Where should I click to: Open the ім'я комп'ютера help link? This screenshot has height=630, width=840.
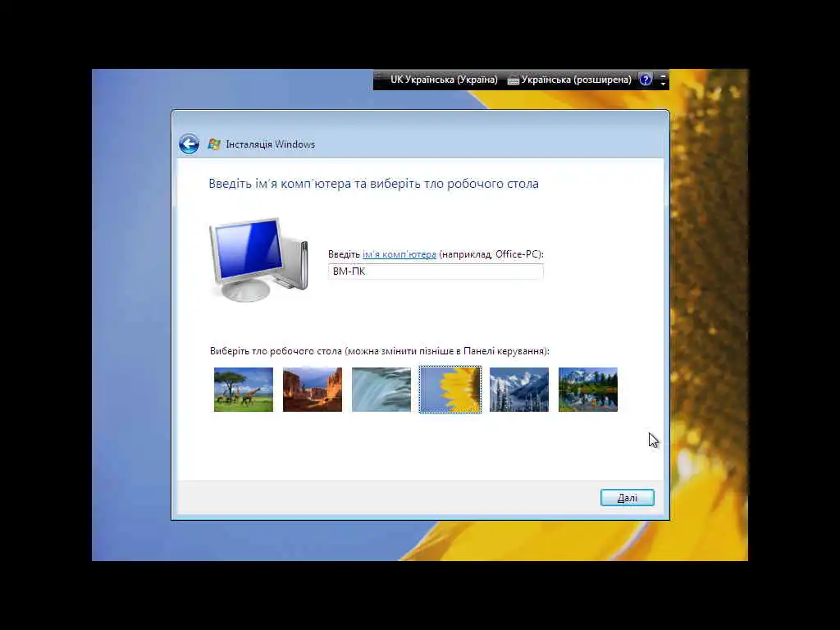click(399, 254)
